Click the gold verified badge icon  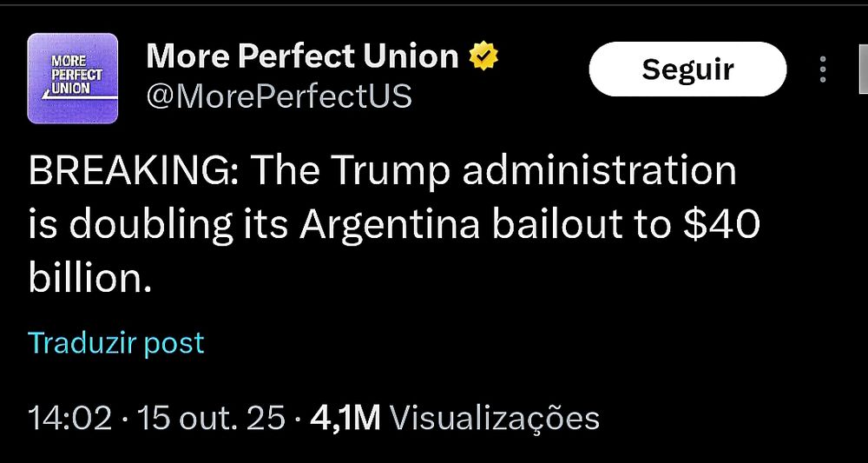coord(483,56)
